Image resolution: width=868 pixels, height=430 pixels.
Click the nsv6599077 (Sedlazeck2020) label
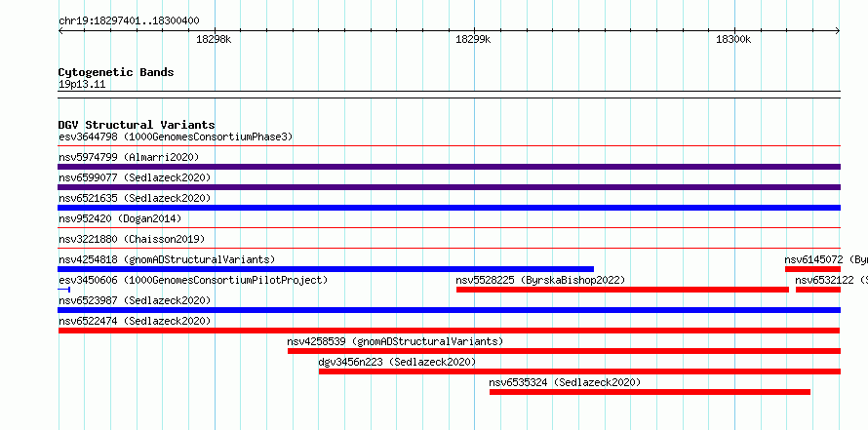pyautogui.click(x=135, y=177)
